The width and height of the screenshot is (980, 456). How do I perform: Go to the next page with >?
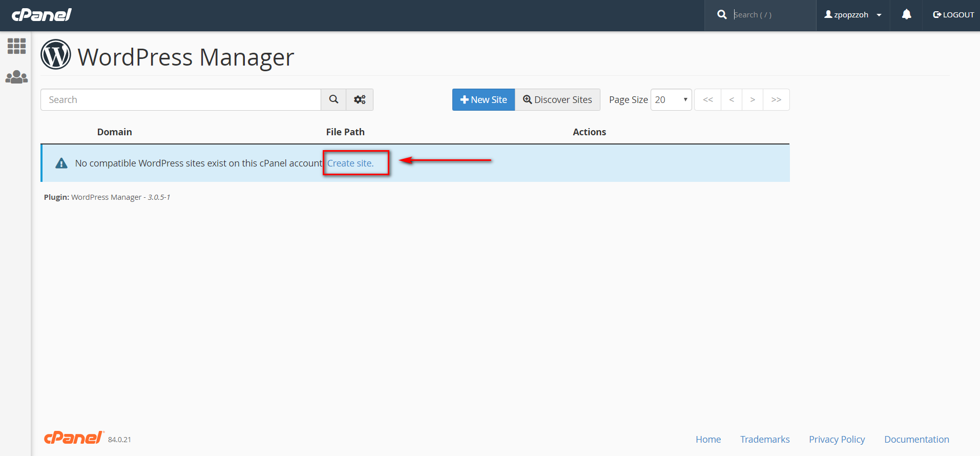pyautogui.click(x=753, y=99)
